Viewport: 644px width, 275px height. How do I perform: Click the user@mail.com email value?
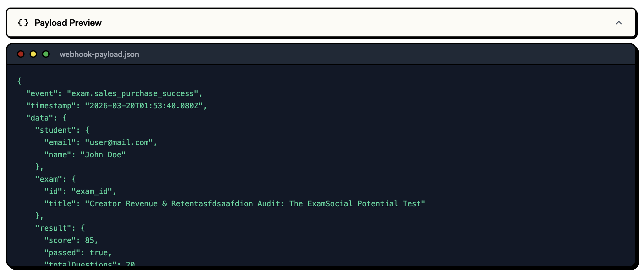[119, 143]
